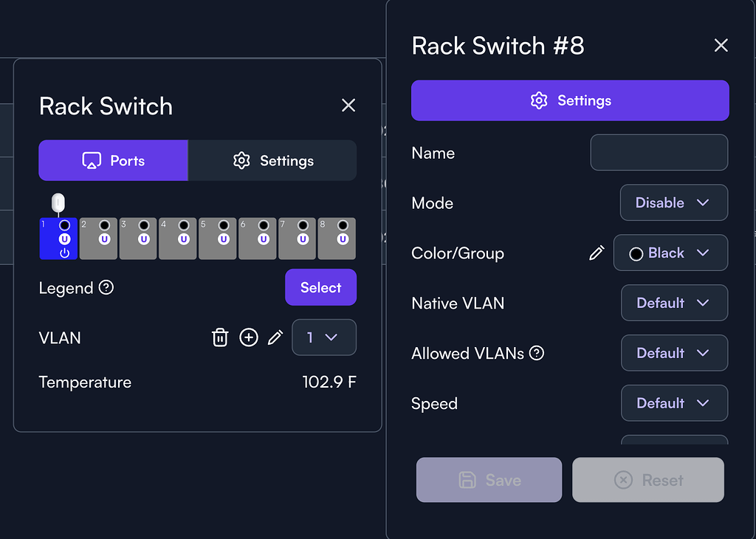Viewport: 756px width, 539px height.
Task: Open the Mode dropdown showing Disable
Action: [x=673, y=202]
